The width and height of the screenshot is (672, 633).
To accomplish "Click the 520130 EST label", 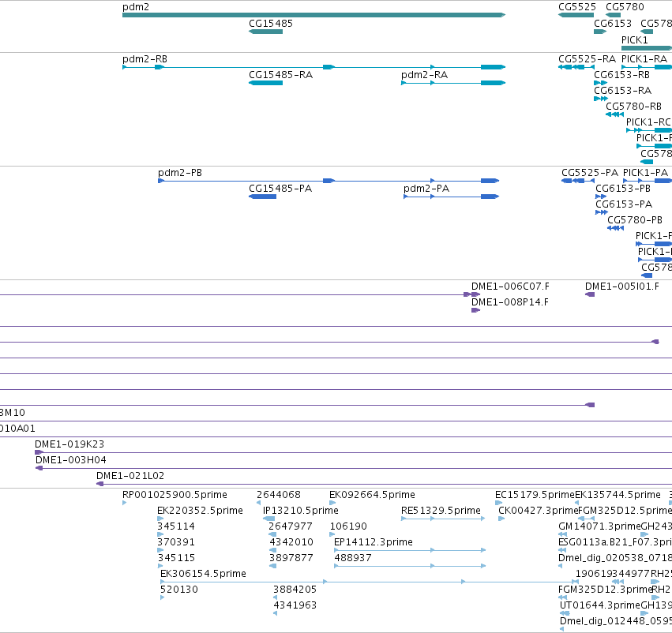I will tap(179, 590).
